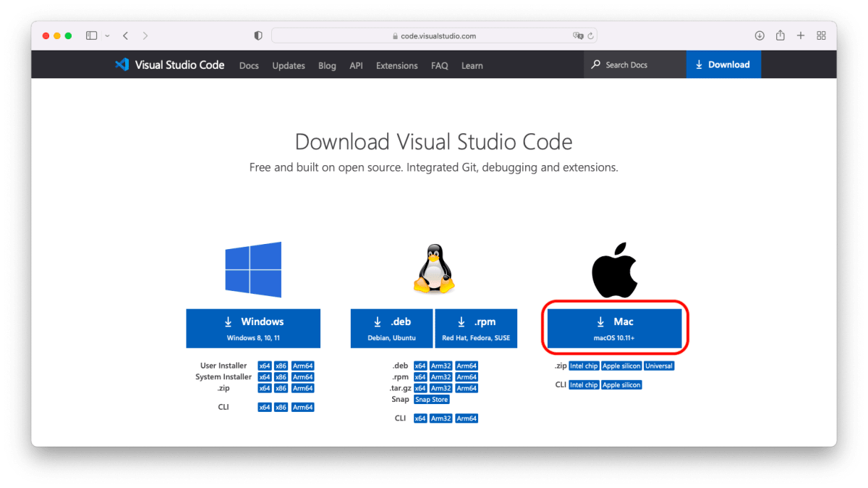This screenshot has height=488, width=868.
Task: Select Windows CLI x86 download
Action: click(281, 407)
